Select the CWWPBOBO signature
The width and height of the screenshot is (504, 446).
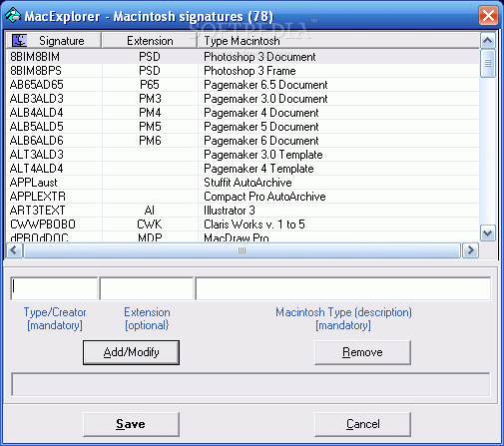(x=43, y=224)
